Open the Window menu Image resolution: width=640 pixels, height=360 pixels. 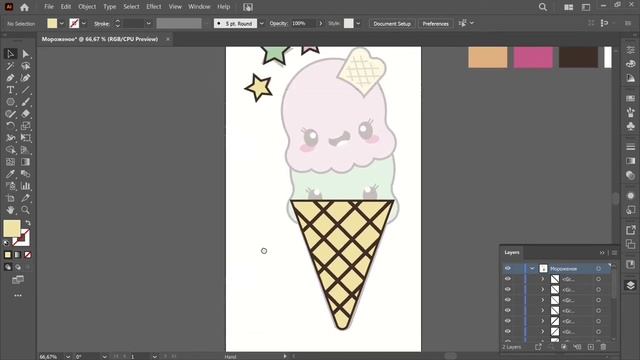point(199,7)
